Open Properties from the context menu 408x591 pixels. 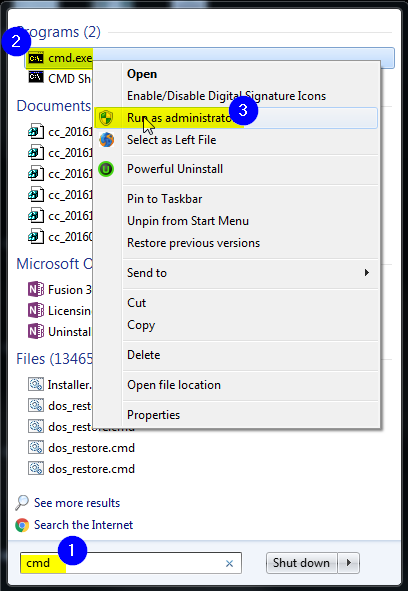pyautogui.click(x=153, y=415)
